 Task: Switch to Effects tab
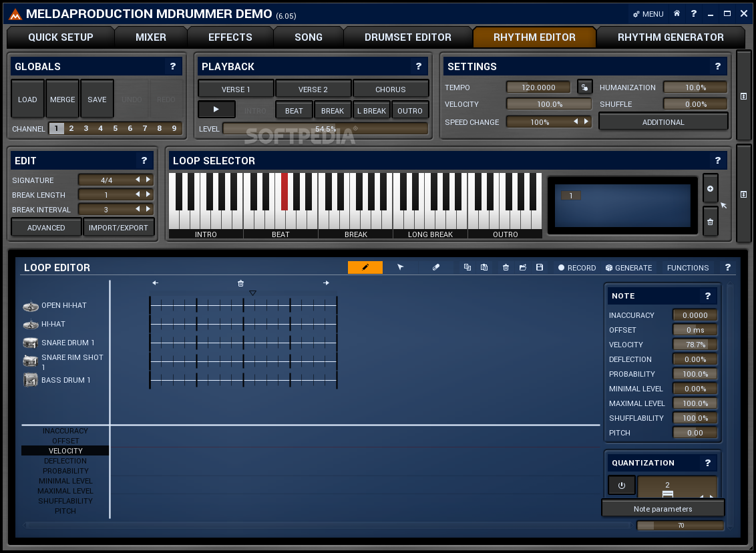tap(230, 37)
